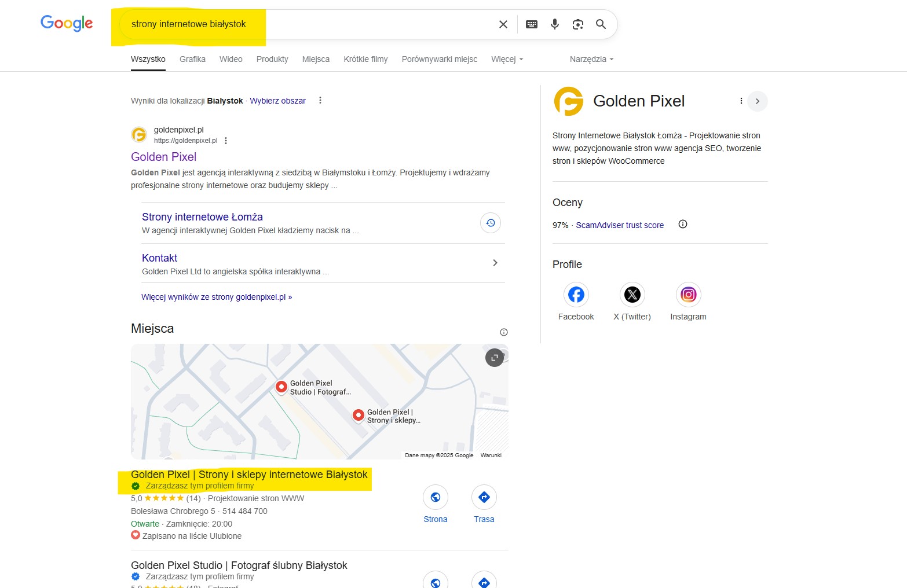Open the Strona website globe icon
This screenshot has height=588, width=907.
436,497
